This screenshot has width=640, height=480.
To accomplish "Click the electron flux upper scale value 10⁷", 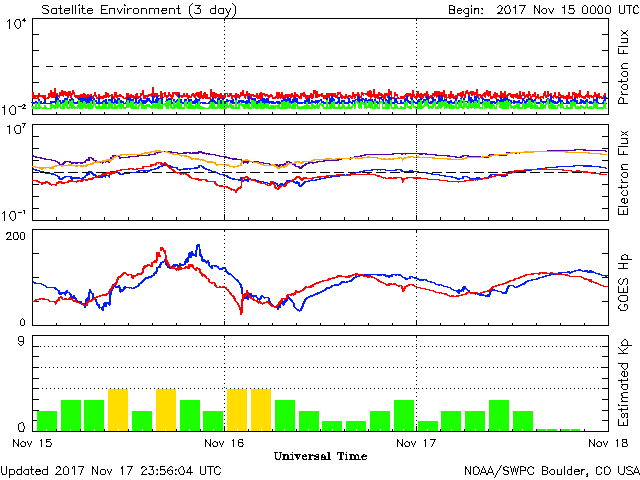I will click(x=16, y=130).
